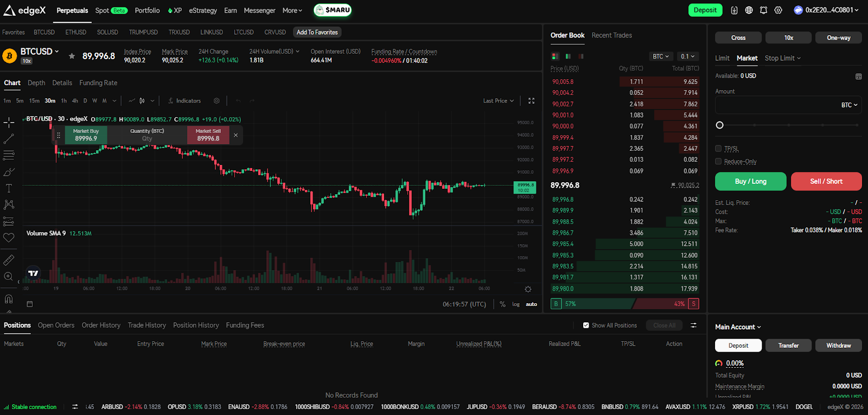Expand the Stop Limit order type dropdown
Screen dimensions: 868x415
pyautogui.click(x=783, y=58)
